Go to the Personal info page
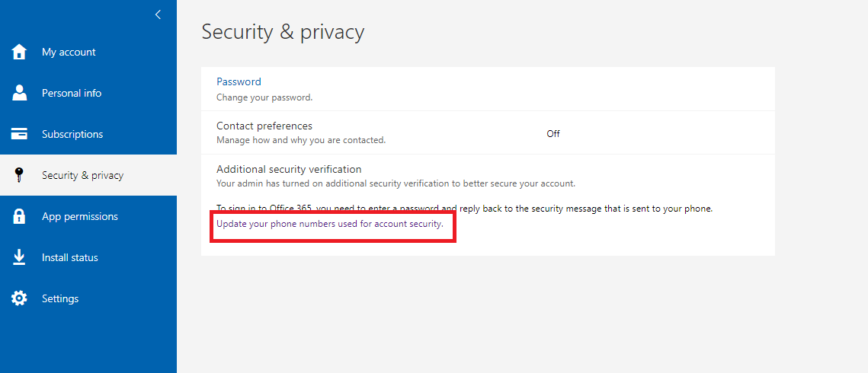The image size is (868, 373). [72, 93]
